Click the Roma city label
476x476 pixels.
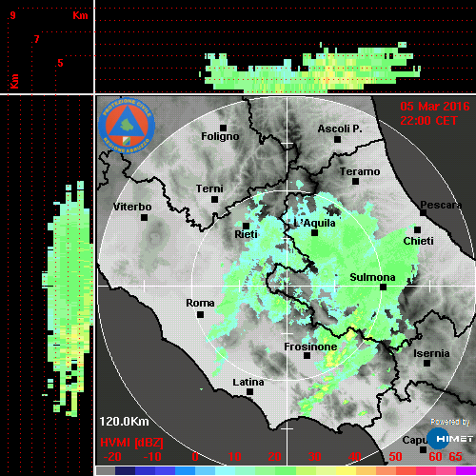[200, 303]
